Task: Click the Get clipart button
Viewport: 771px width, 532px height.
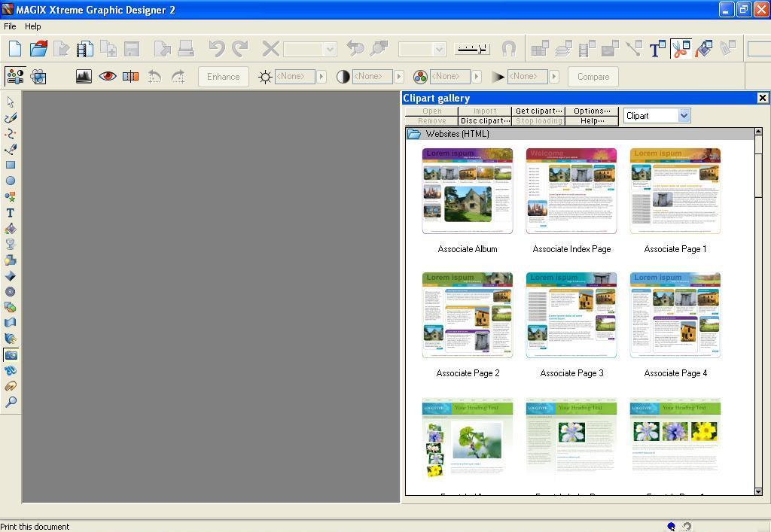Action: click(x=538, y=111)
